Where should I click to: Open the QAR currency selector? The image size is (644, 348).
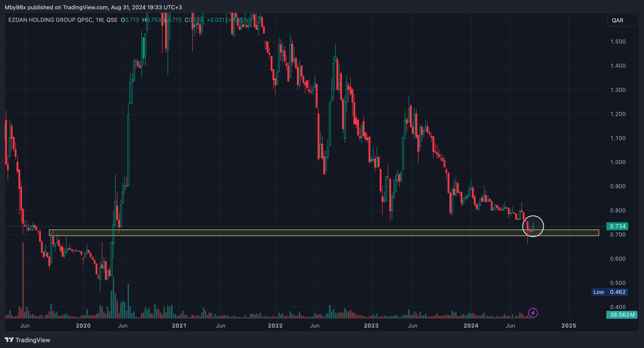point(622,20)
